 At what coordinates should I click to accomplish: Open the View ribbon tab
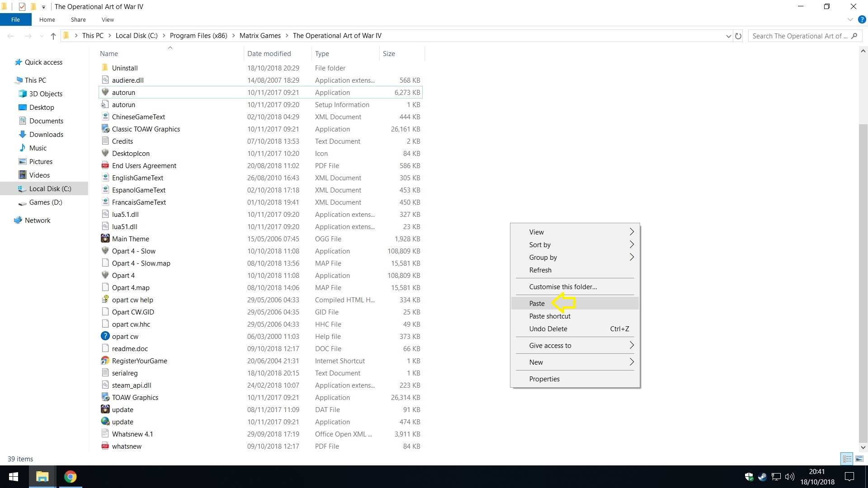point(108,19)
